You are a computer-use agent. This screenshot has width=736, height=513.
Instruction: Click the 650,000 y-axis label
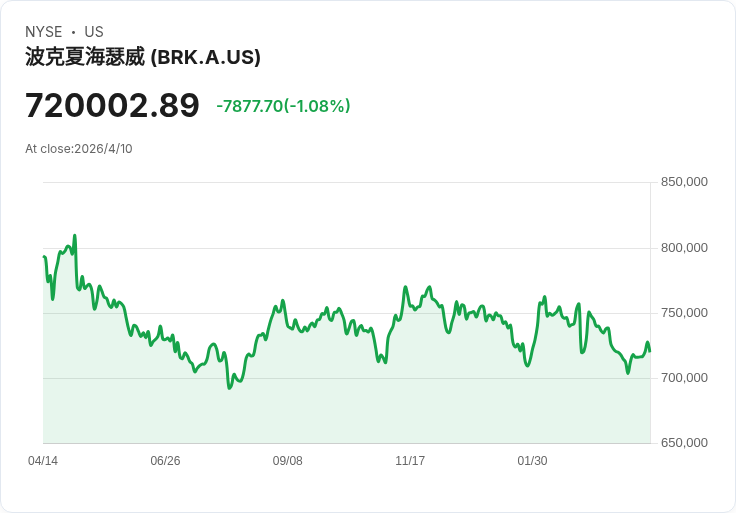click(x=684, y=443)
